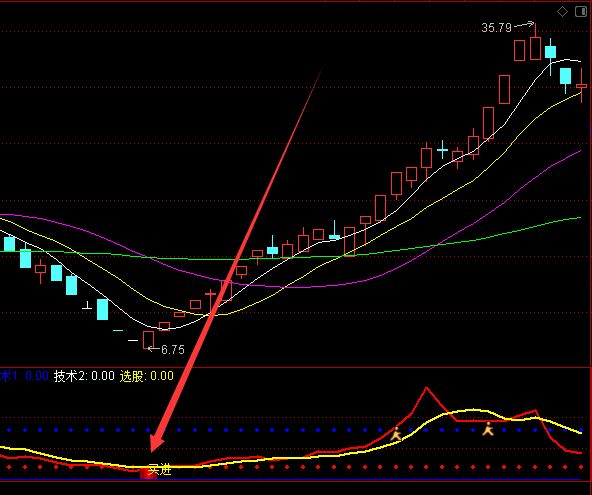Click the 选股 indicator label
Viewport: 592px width, 495px height.
[131, 376]
